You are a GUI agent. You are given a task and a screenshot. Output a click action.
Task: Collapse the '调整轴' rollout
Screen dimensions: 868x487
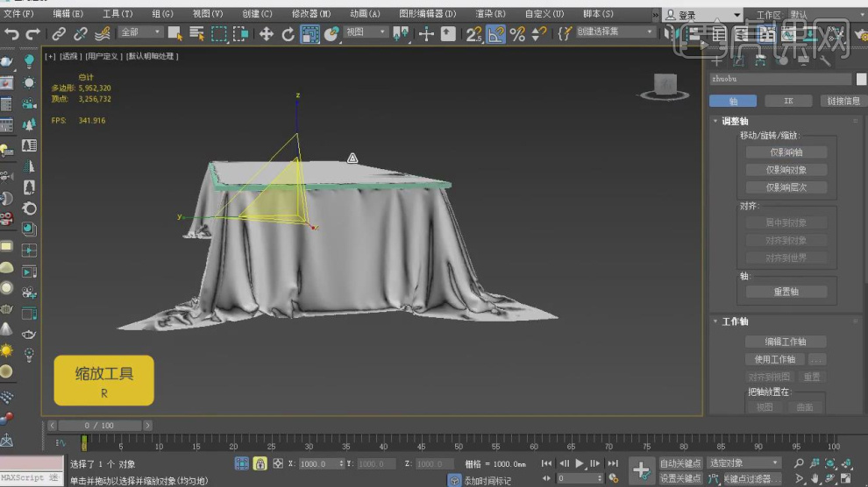tap(734, 121)
